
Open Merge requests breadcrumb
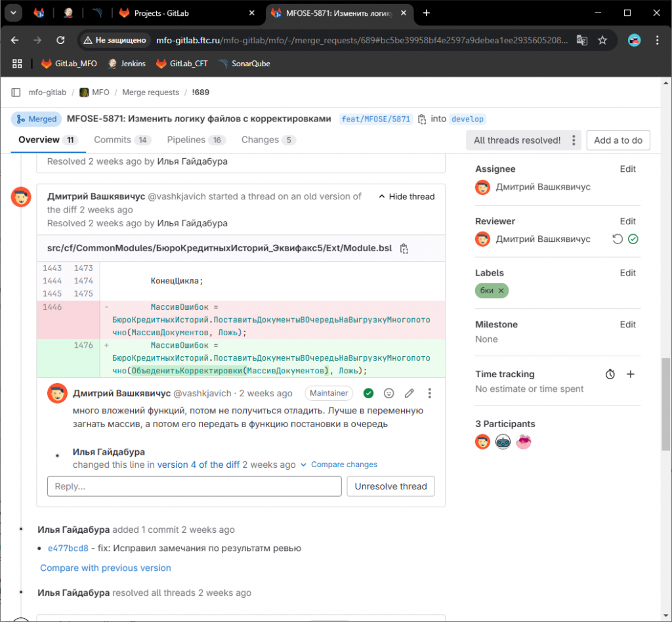(150, 92)
